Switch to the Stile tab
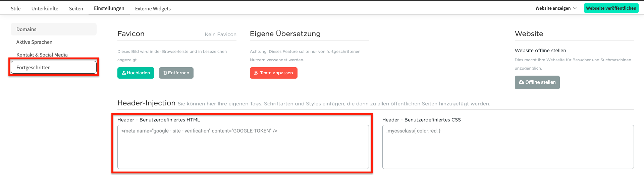The height and width of the screenshot is (177, 644). [16, 9]
